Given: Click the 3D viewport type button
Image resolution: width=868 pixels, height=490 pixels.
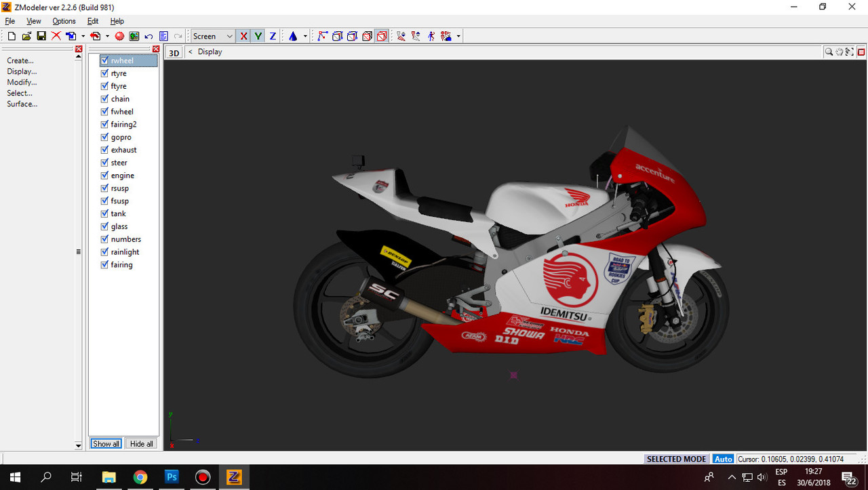Looking at the screenshot, I should [x=174, y=52].
